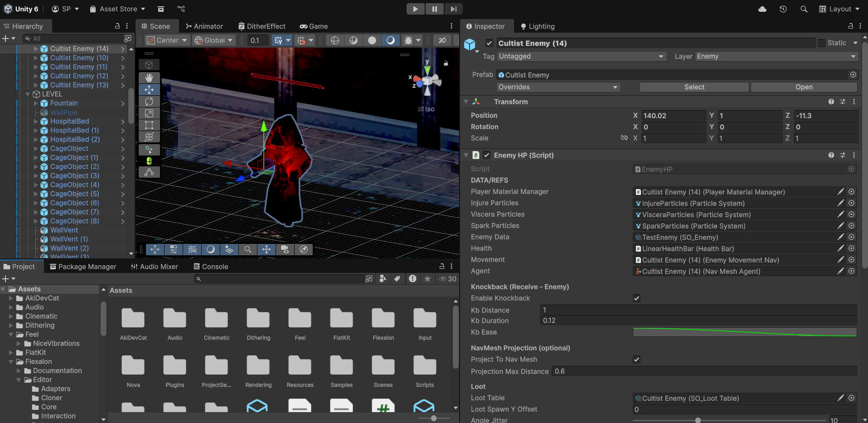Select the Rotate tool in scene toolbar

coord(149,102)
